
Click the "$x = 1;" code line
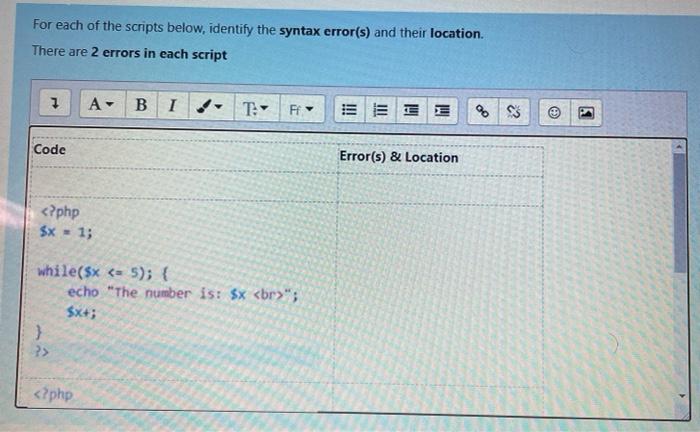click(66, 232)
